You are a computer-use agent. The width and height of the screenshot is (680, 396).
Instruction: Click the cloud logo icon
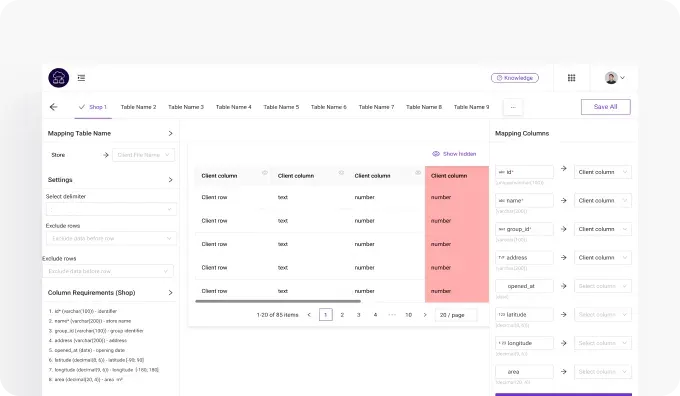tap(59, 78)
